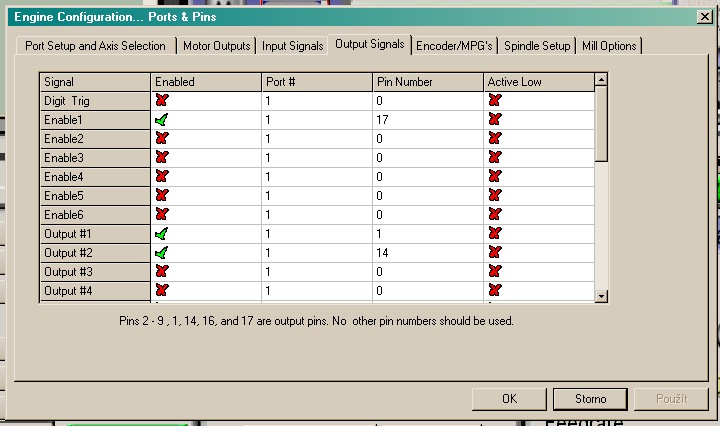This screenshot has width=720, height=426.
Task: Set Active Low for Output #1
Action: click(494, 233)
